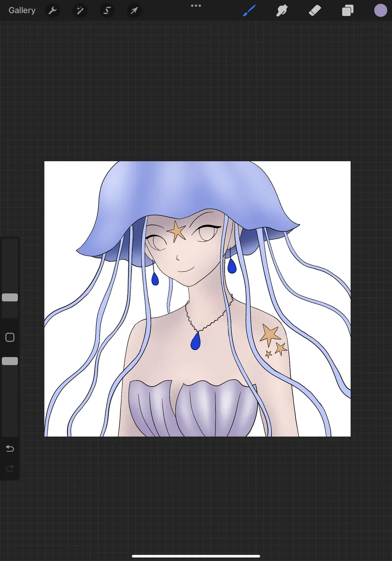This screenshot has height=561, width=392.
Task: Select the Eraser tool
Action: tap(315, 10)
